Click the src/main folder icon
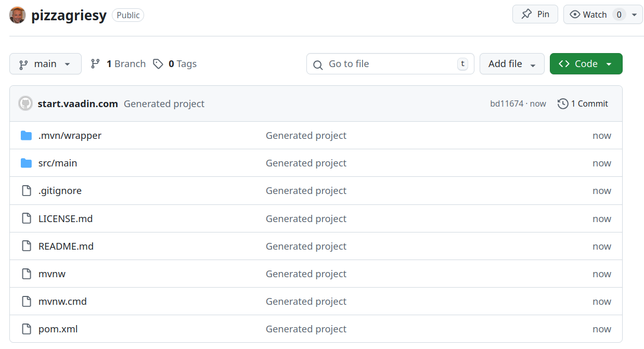644x349 pixels. [26, 163]
